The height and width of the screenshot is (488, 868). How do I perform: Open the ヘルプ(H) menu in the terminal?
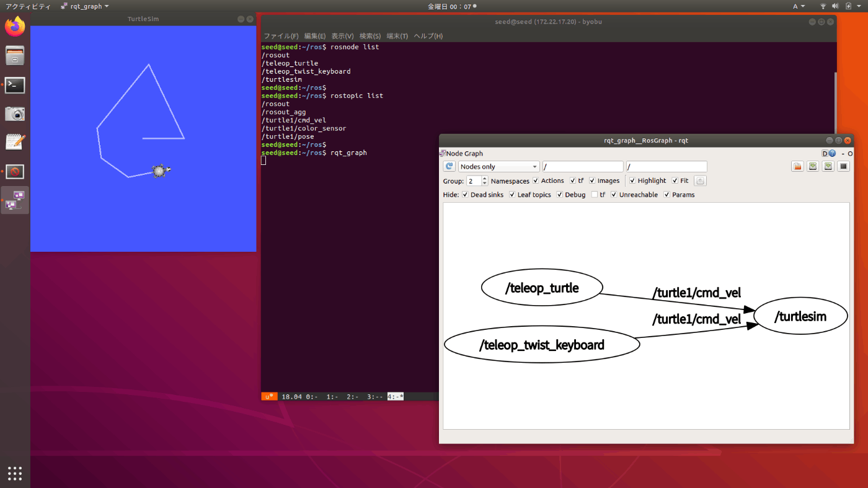(x=428, y=36)
